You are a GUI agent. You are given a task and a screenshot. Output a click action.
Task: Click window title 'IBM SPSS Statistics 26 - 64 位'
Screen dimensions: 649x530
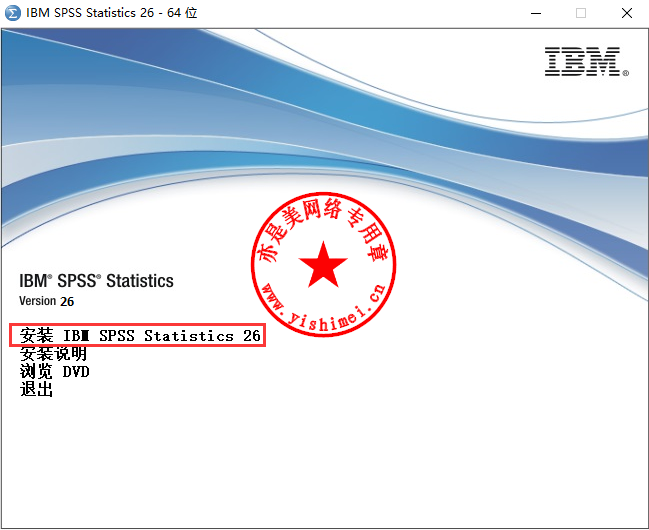coord(112,13)
